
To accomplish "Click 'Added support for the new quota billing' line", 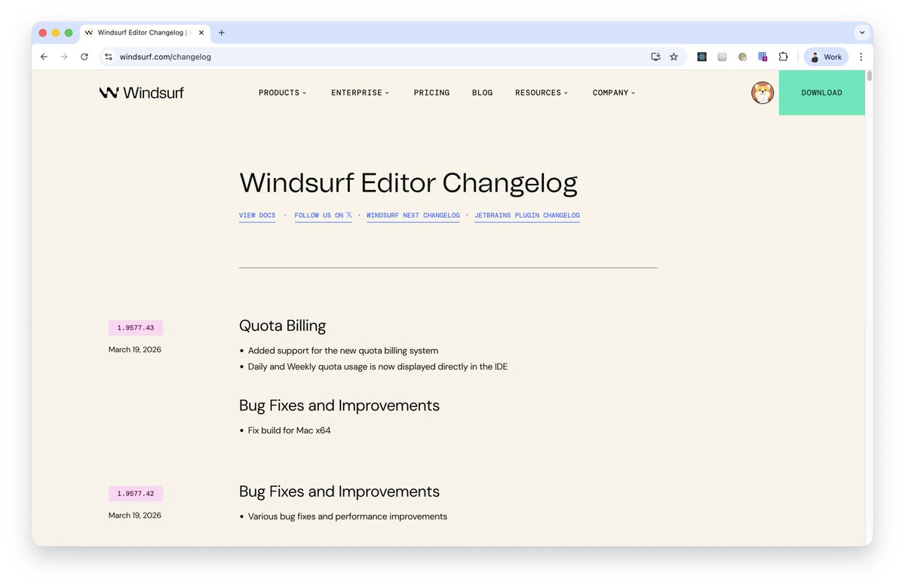I will [343, 351].
